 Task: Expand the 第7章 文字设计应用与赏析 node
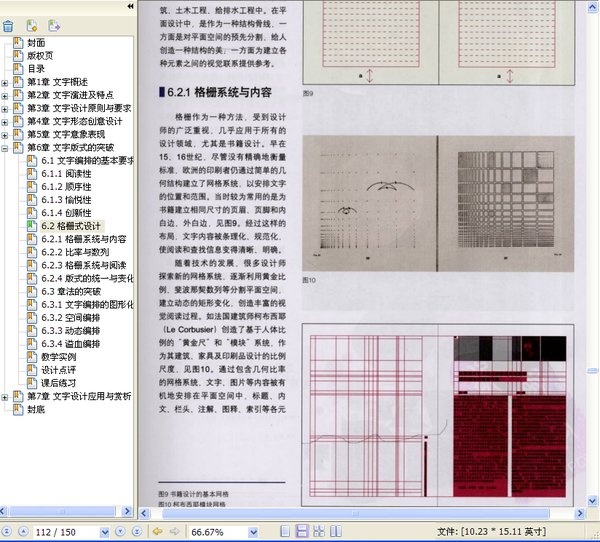[5, 397]
